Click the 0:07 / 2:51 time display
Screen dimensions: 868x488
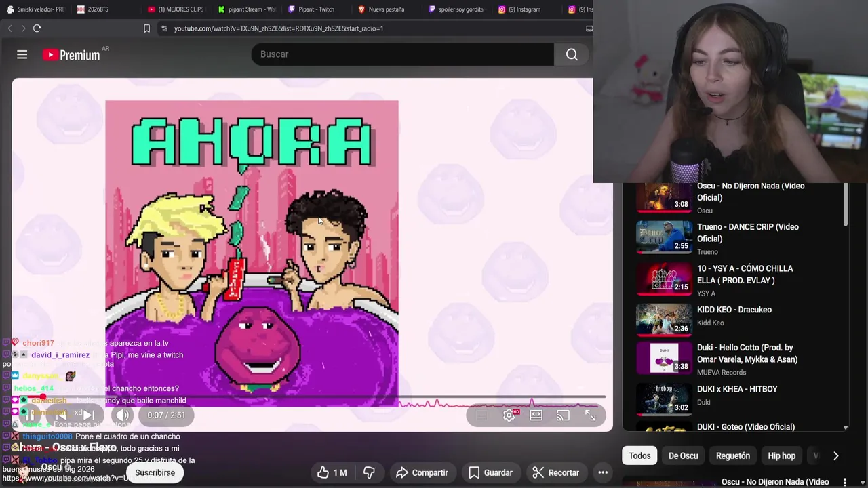pyautogui.click(x=166, y=415)
